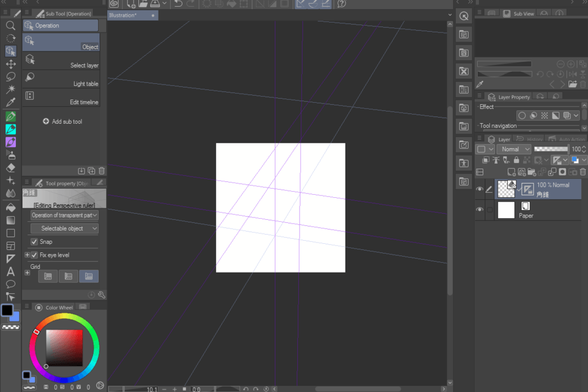Viewport: 588px width, 392px height.
Task: Select the Auto select wand tool
Action: click(x=10, y=89)
